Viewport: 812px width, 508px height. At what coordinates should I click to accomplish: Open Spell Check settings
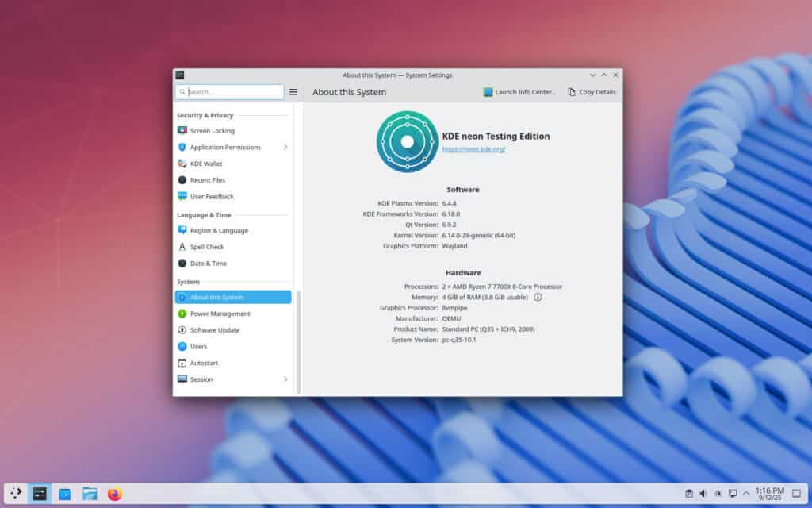(233, 247)
